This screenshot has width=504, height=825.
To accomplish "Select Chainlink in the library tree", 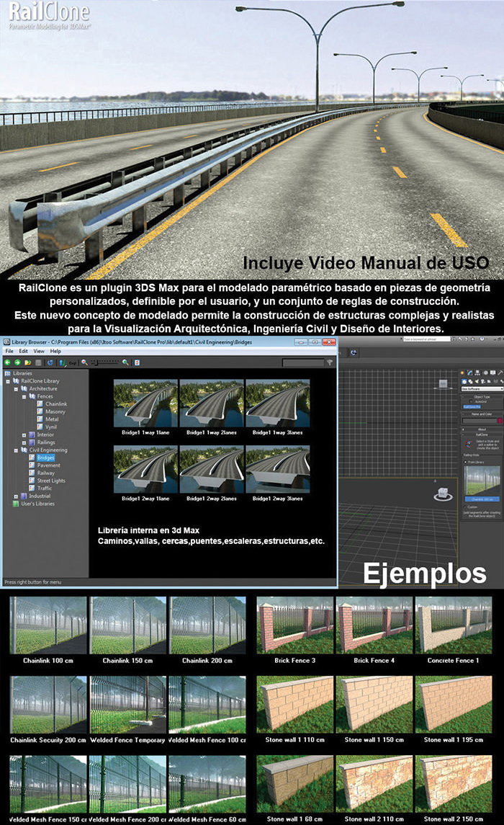I will (55, 404).
